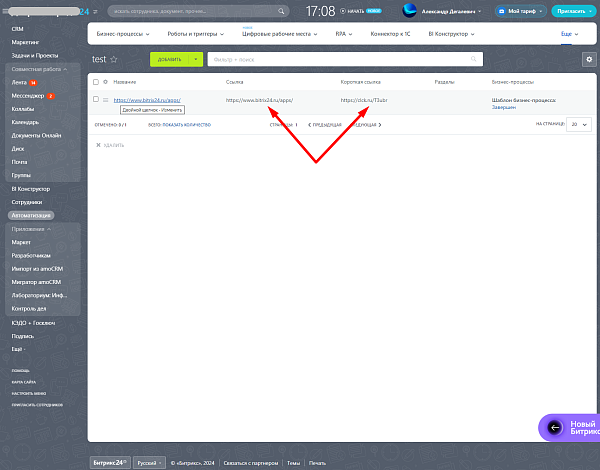Screen dimensions: 600x470
Task: Open the Еще tab menu
Action: point(569,34)
